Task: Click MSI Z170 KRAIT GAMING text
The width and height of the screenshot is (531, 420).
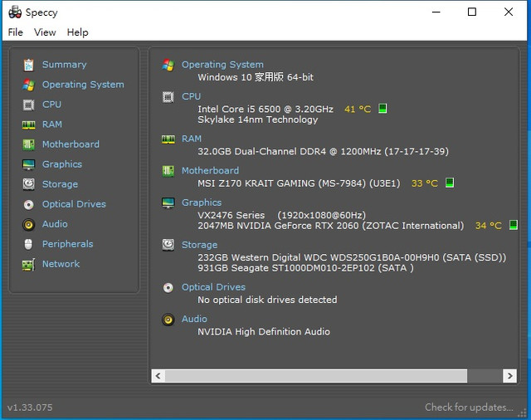Action: (x=256, y=183)
